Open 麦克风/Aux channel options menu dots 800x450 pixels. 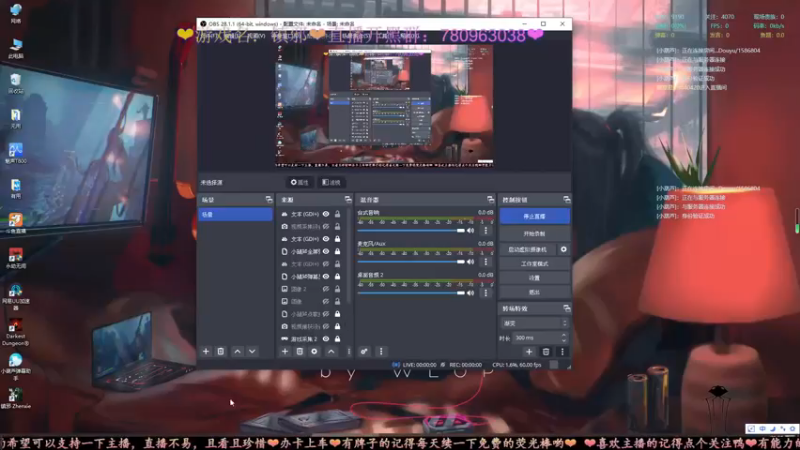pyautogui.click(x=486, y=262)
